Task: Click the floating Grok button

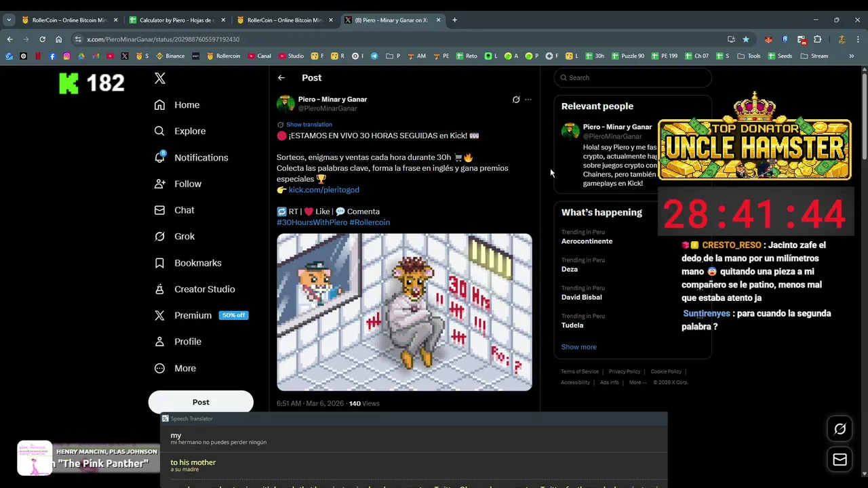Action: (840, 429)
